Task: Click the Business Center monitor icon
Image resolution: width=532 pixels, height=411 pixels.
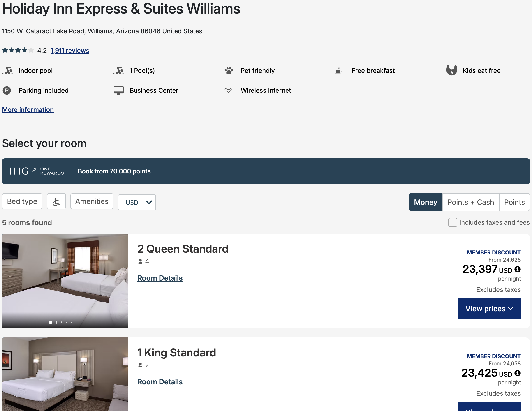Action: click(119, 90)
